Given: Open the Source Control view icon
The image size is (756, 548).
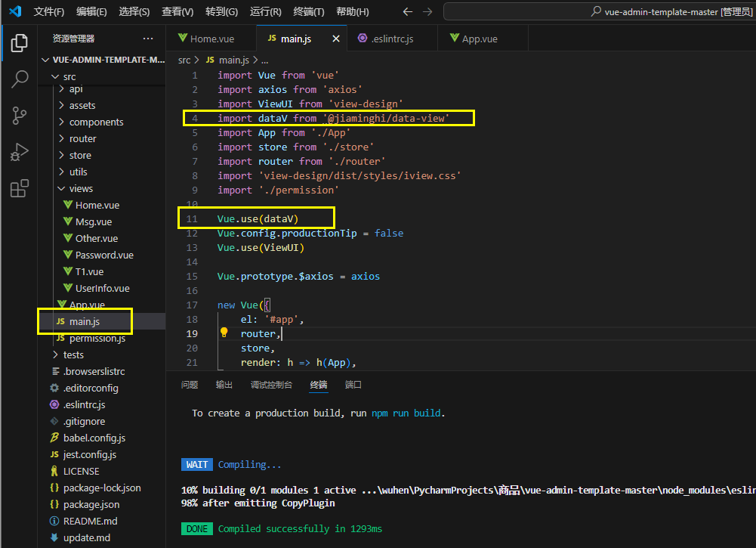Looking at the screenshot, I should point(20,115).
